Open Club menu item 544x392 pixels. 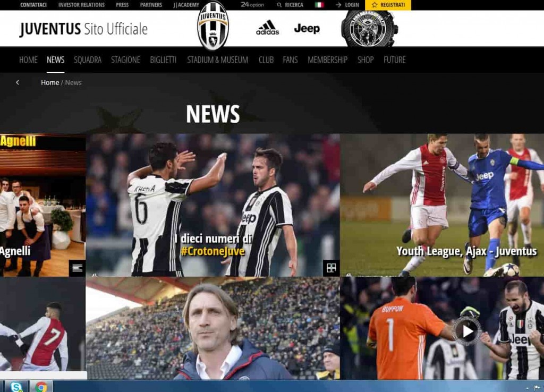[266, 59]
